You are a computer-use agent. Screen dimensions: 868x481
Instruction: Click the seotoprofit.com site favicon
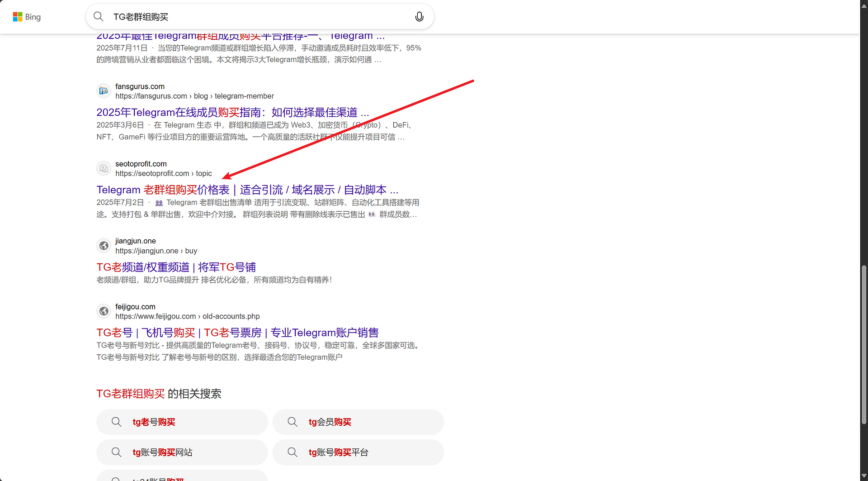click(104, 168)
